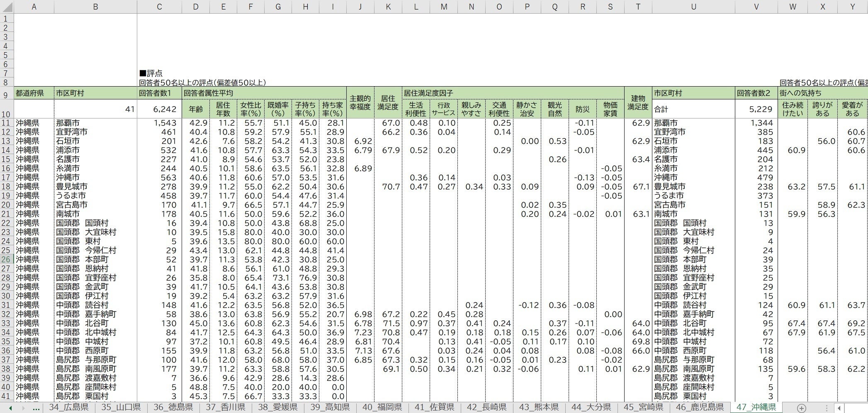Switch to the 42_長崎県 sheet tab
The width and height of the screenshot is (868, 413).
click(487, 407)
